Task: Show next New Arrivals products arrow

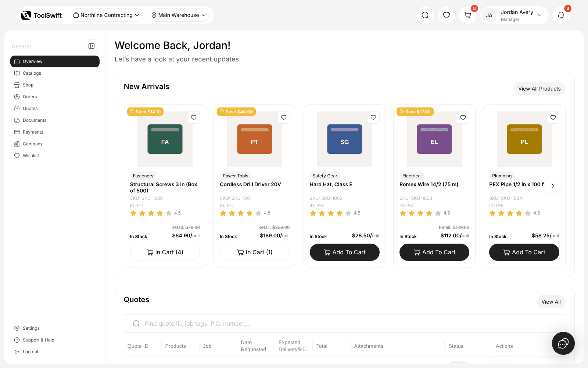Action: pyautogui.click(x=552, y=186)
